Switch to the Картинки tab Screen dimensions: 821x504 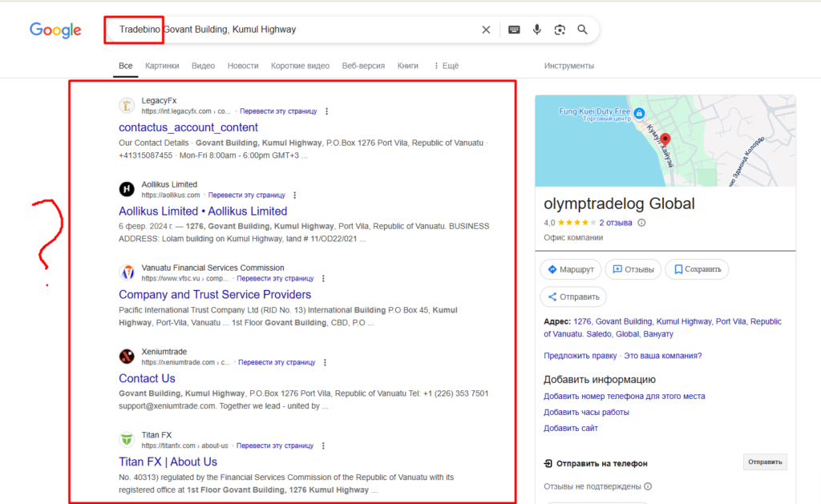coord(162,66)
